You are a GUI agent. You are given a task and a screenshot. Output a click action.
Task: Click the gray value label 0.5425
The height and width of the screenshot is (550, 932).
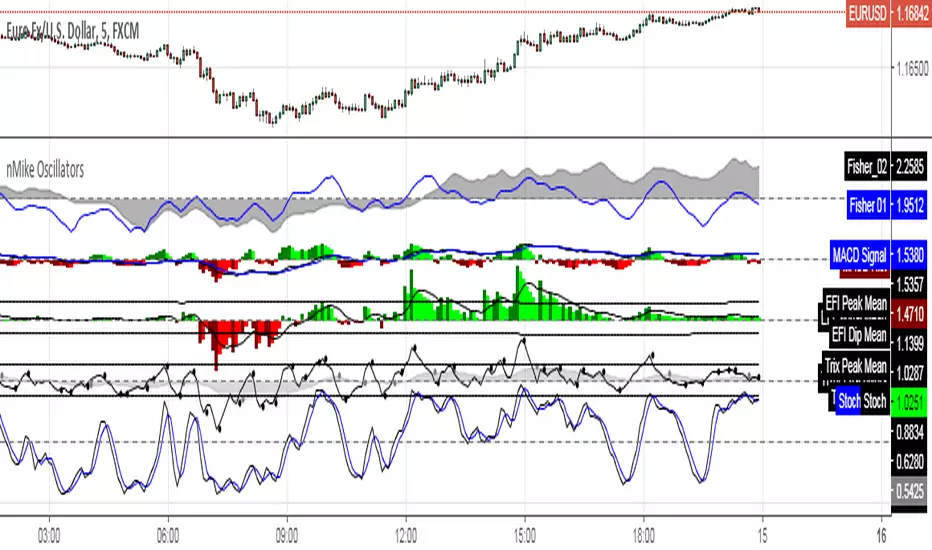[909, 491]
